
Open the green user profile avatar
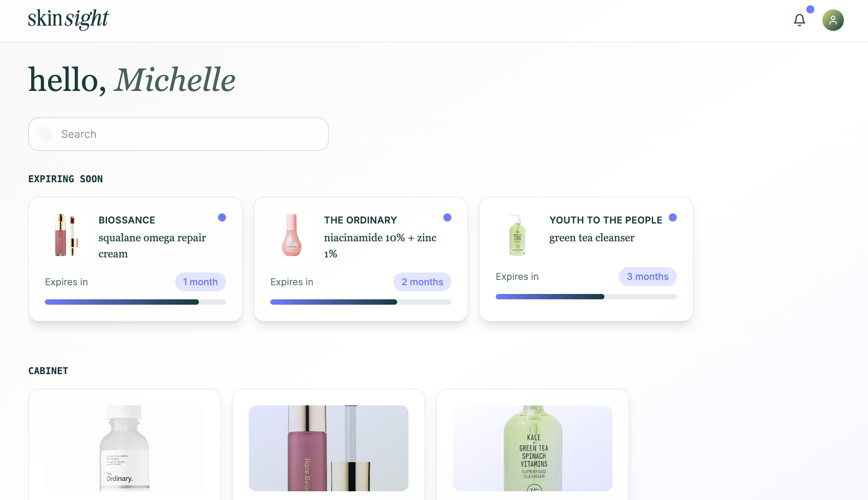click(x=833, y=20)
